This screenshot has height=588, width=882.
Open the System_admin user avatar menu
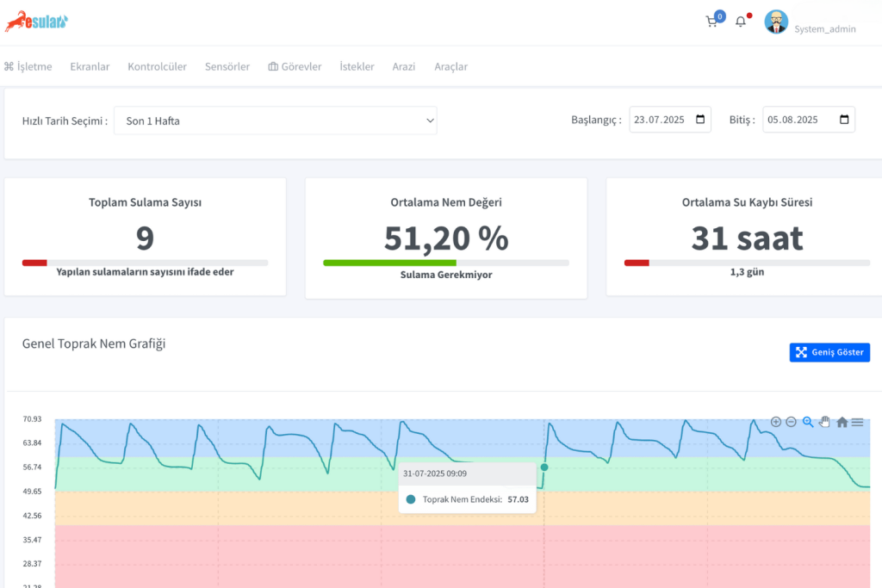(776, 22)
